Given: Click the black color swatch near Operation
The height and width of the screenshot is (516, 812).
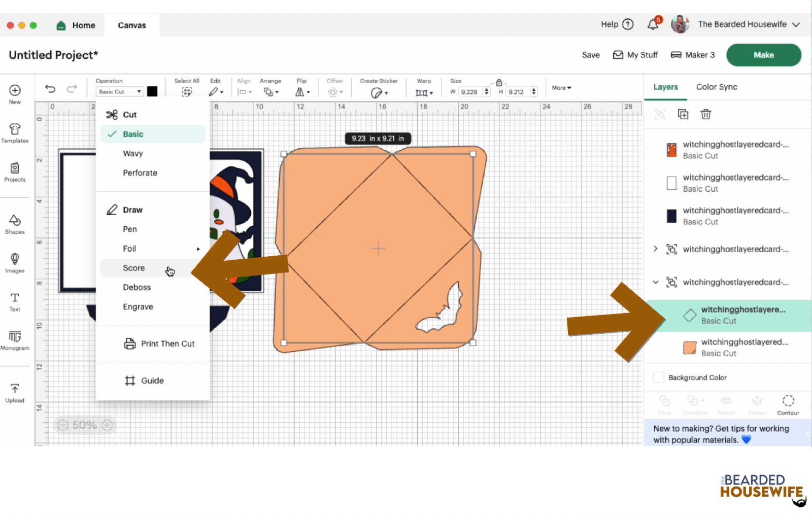Looking at the screenshot, I should coord(152,91).
